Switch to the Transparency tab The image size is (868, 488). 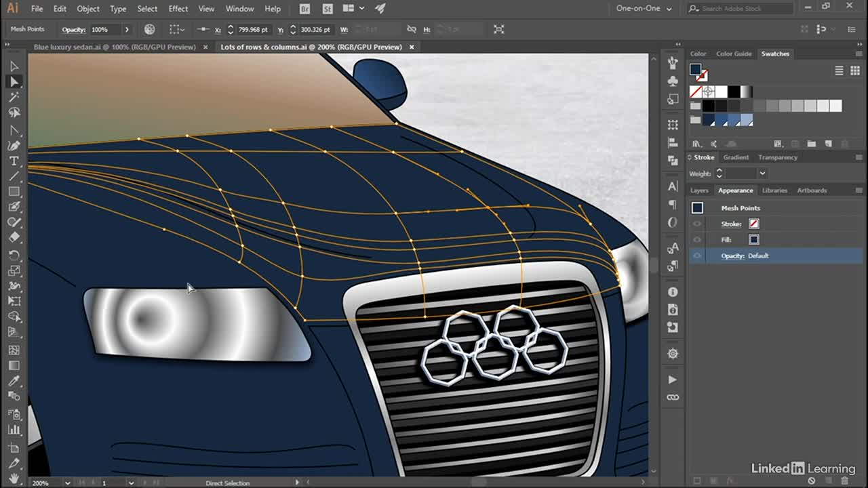click(x=778, y=157)
